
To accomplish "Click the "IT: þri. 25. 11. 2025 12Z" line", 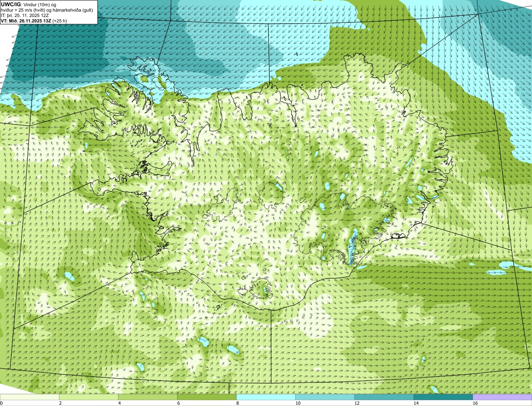I will tap(25, 15).
